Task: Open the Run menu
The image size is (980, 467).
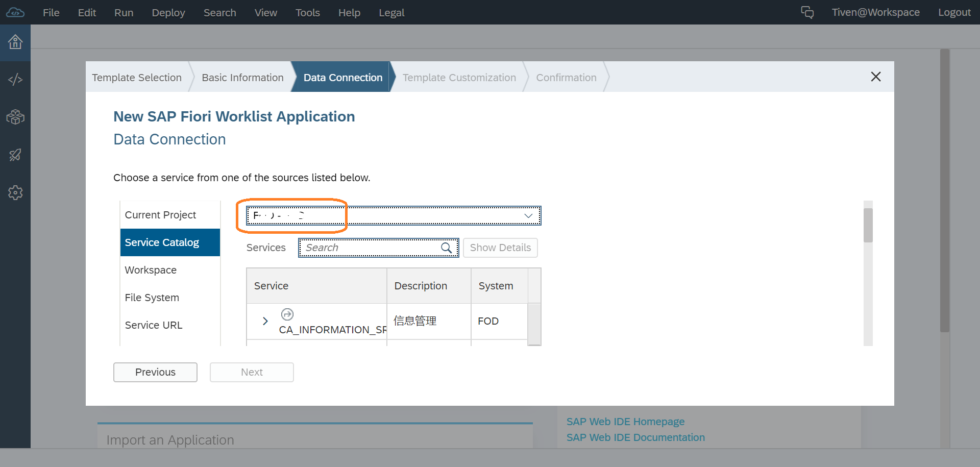Action: [x=124, y=13]
